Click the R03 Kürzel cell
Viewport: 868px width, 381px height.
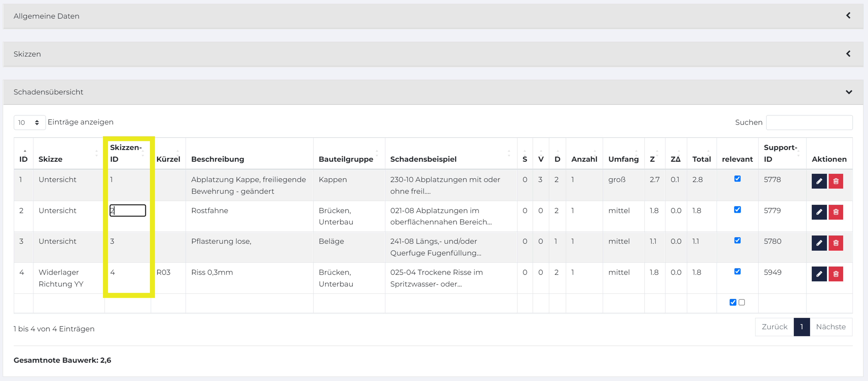(x=168, y=278)
